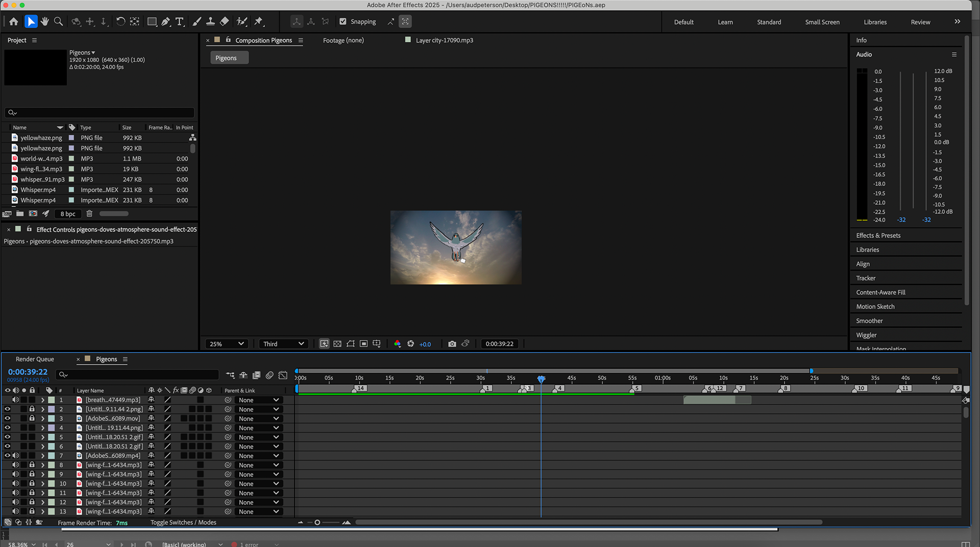Click the Reset Exposure icon
980x547 pixels.
tap(410, 344)
